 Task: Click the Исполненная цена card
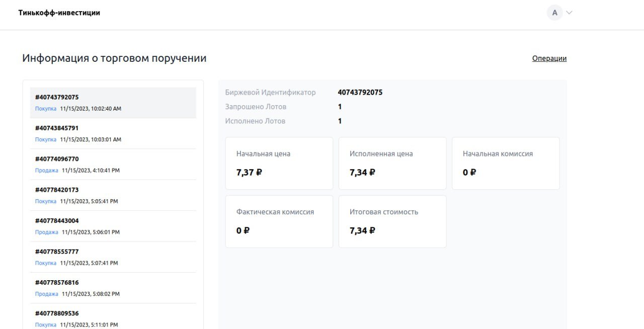click(392, 163)
